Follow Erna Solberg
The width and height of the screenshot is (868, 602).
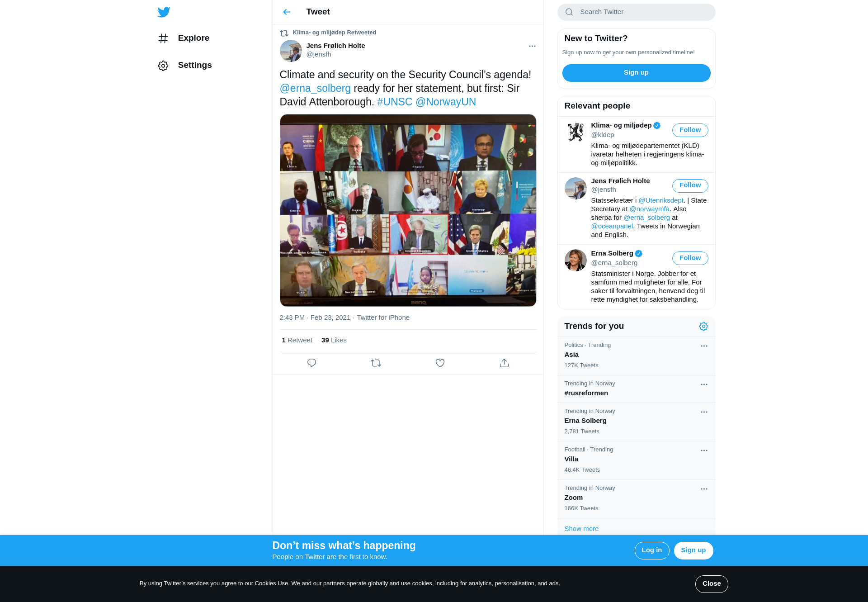(690, 258)
